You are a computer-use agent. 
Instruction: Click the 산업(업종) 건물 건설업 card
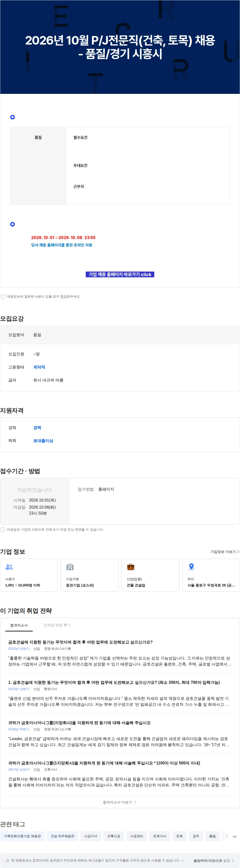[150, 575]
